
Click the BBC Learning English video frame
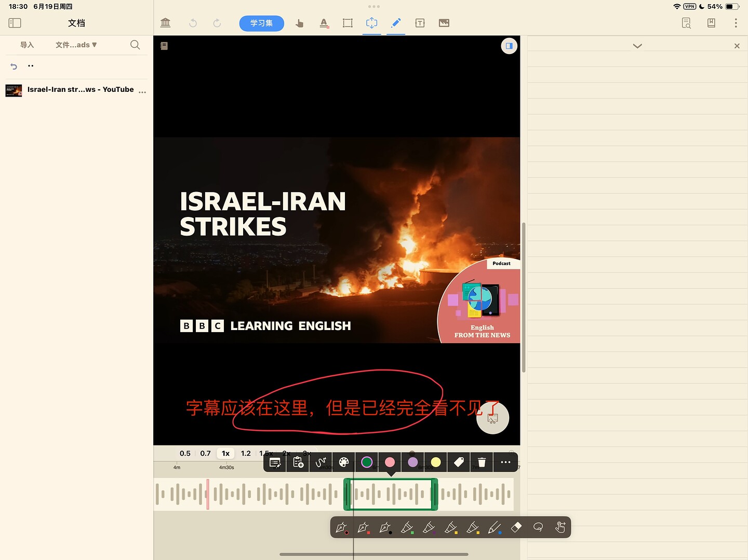tap(337, 240)
